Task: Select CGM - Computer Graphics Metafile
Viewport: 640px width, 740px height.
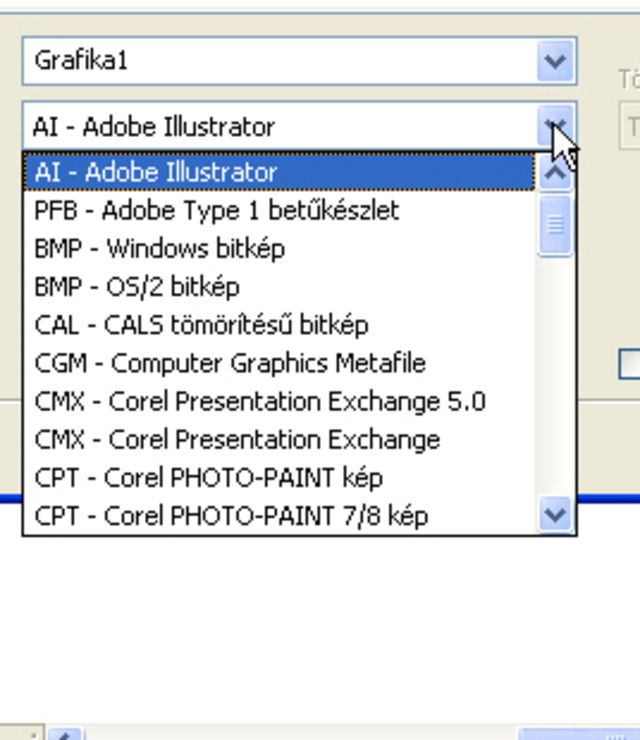Action: pyautogui.click(x=279, y=363)
